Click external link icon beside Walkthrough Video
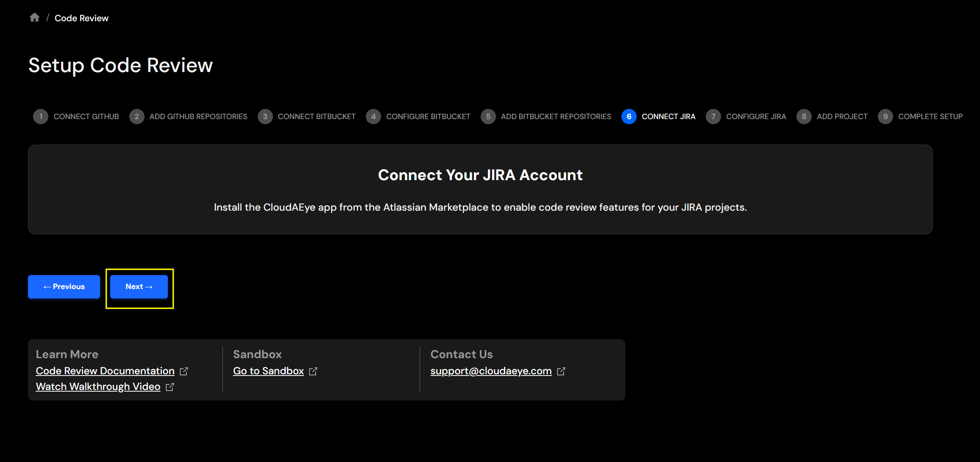This screenshot has height=462, width=980. [170, 387]
